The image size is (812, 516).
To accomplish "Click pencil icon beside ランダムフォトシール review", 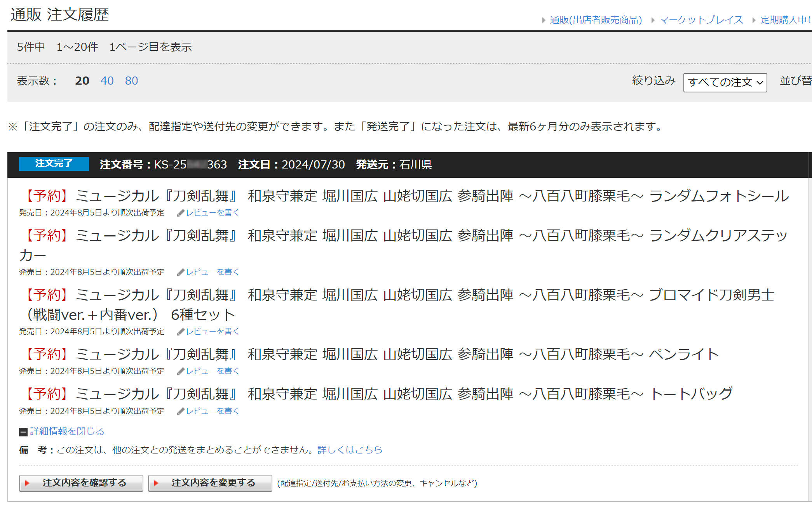I will [181, 213].
